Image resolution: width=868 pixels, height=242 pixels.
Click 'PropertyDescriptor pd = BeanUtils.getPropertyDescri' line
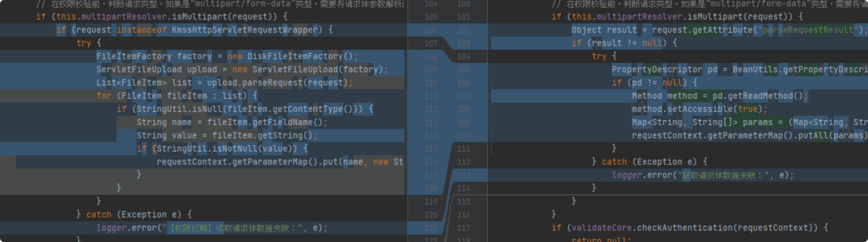(740, 69)
